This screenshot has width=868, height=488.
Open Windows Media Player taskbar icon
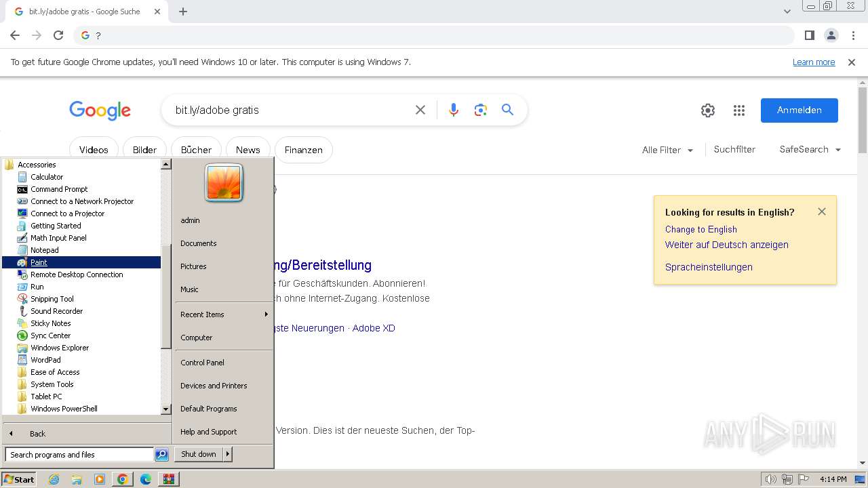(x=100, y=479)
